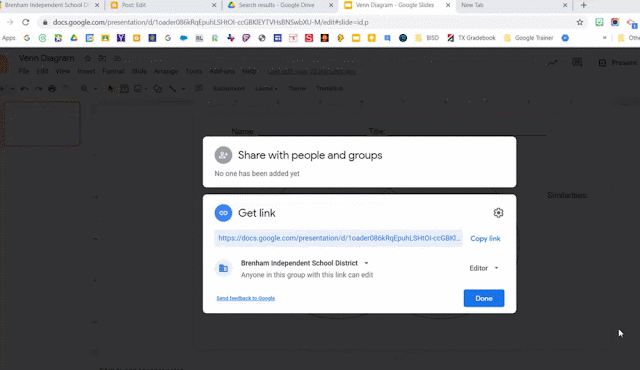This screenshot has width=640, height=370.
Task: Select the shape tool in Slides toolbar
Action: pyautogui.click(x=158, y=88)
